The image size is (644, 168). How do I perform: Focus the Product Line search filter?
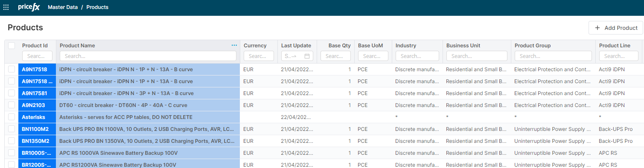tap(619, 56)
